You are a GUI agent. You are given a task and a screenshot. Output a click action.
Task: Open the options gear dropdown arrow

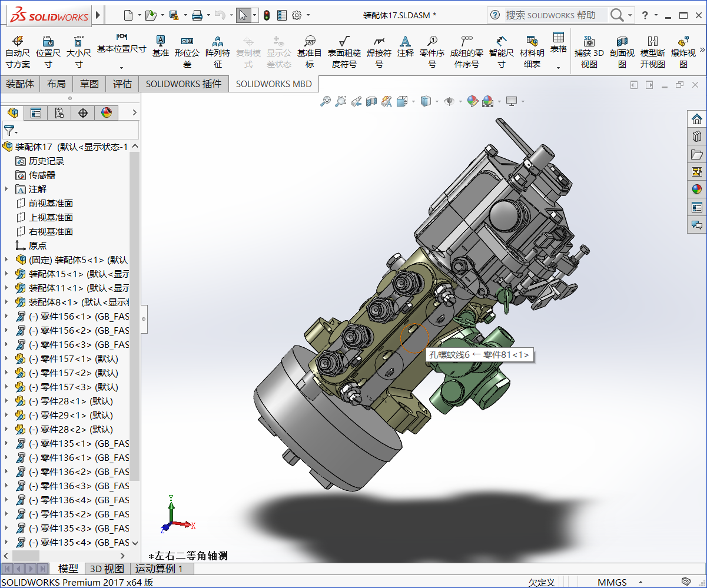click(308, 15)
